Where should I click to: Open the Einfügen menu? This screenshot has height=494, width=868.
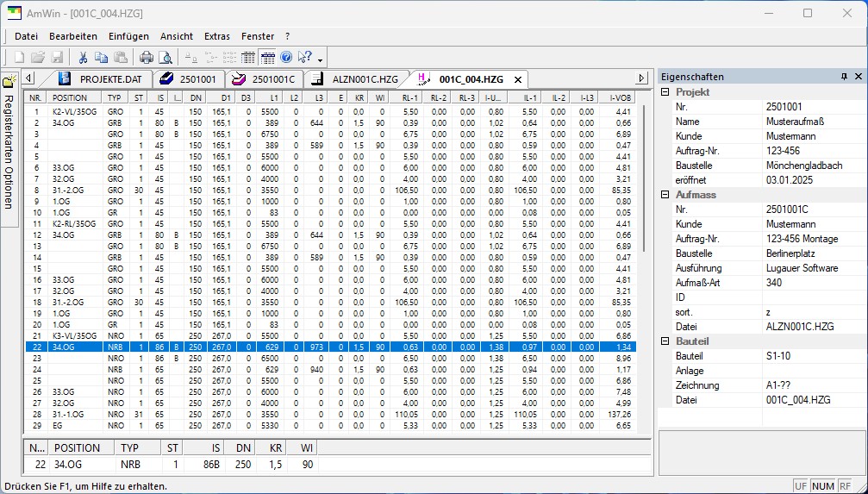coord(129,36)
